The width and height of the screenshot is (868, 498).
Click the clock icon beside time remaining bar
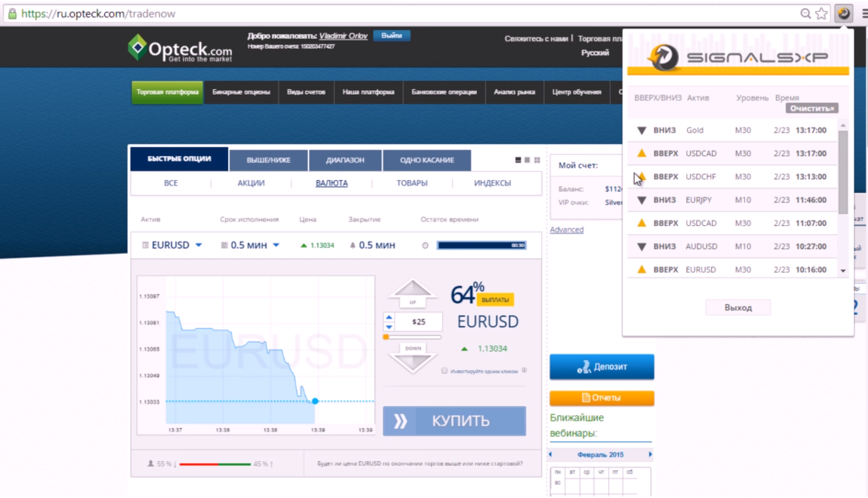pos(425,245)
